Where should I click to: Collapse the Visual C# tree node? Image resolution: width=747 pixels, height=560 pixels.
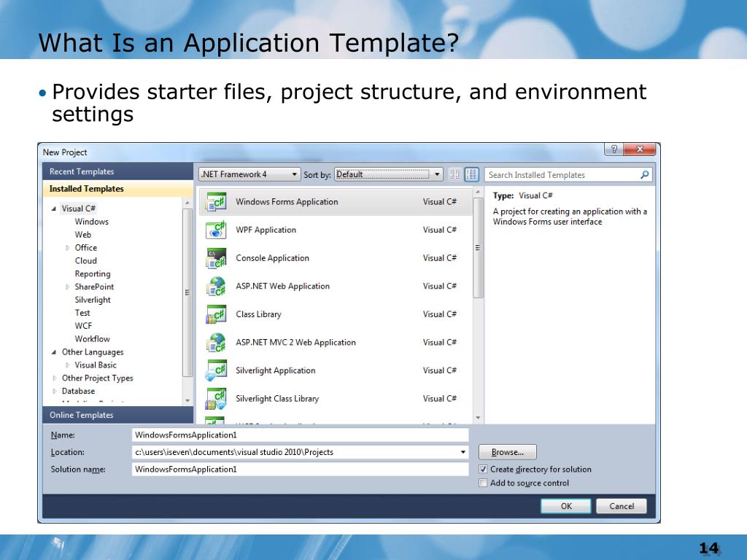coord(54,209)
